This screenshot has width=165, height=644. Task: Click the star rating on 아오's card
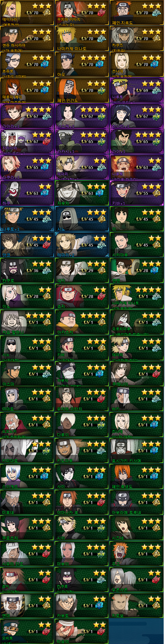(x=93, y=57)
